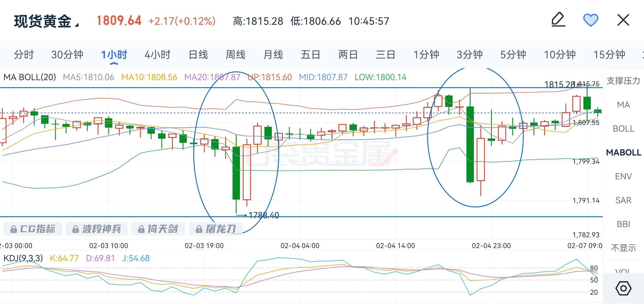Click locked CG指标 indicator button
This screenshot has height=307, width=644.
pyautogui.click(x=33, y=229)
